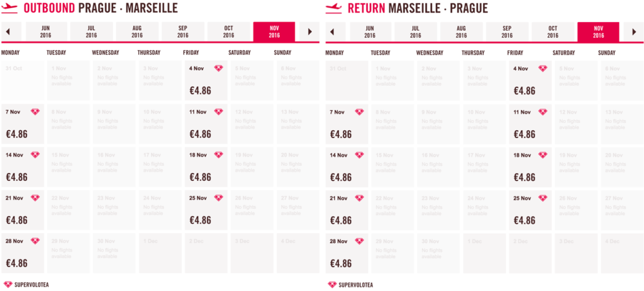The image size is (644, 291).
Task: Show later months in return calendar
Action: pyautogui.click(x=634, y=31)
